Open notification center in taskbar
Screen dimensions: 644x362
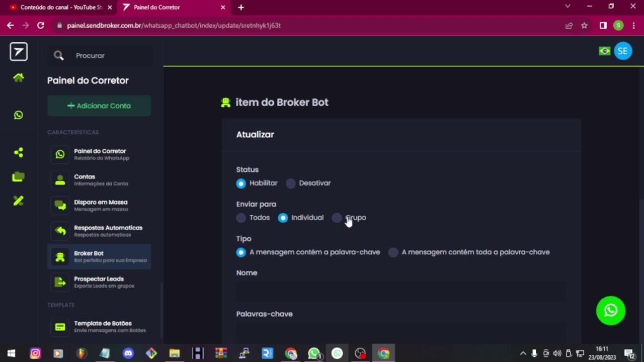[629, 353]
